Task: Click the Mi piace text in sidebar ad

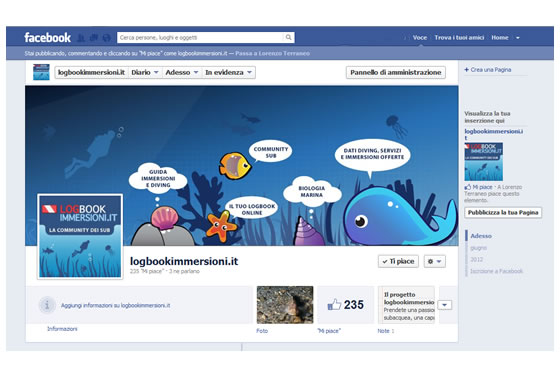Action: click(x=482, y=187)
